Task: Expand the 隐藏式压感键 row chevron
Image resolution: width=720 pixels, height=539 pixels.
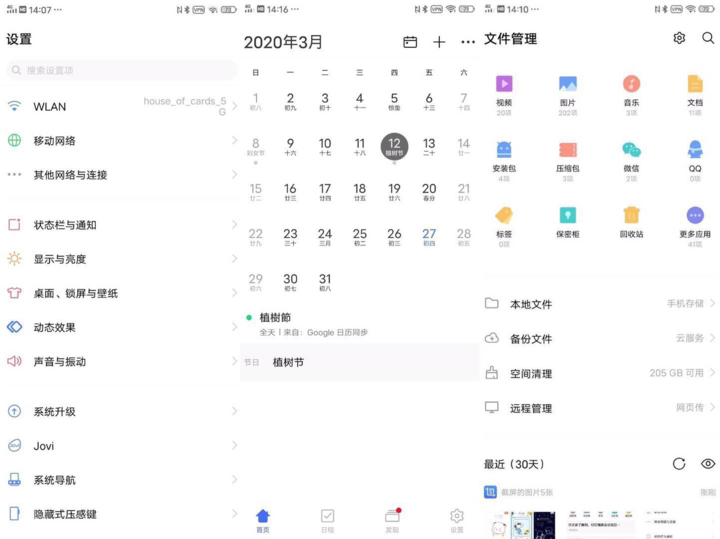Action: (234, 514)
